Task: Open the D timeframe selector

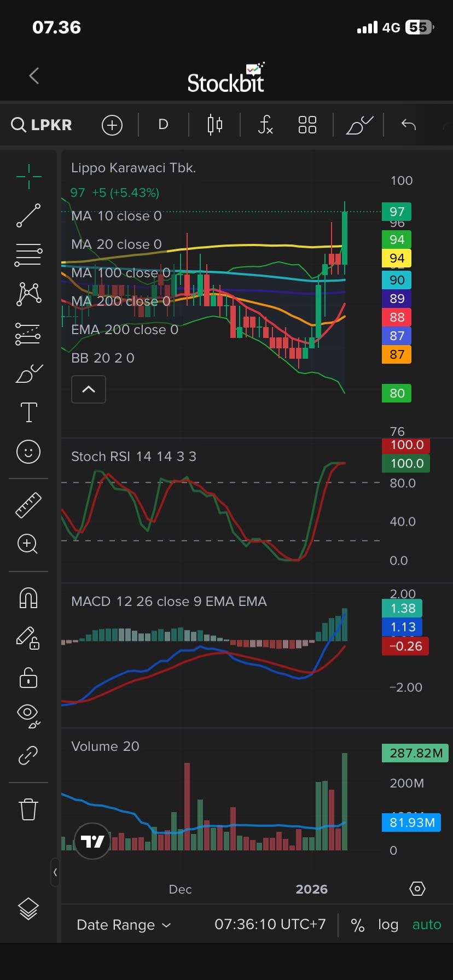Action: (x=163, y=125)
